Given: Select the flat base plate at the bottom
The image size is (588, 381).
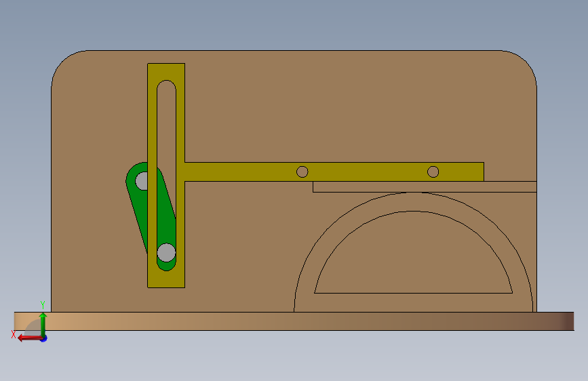Looking at the screenshot, I should click(294, 321).
